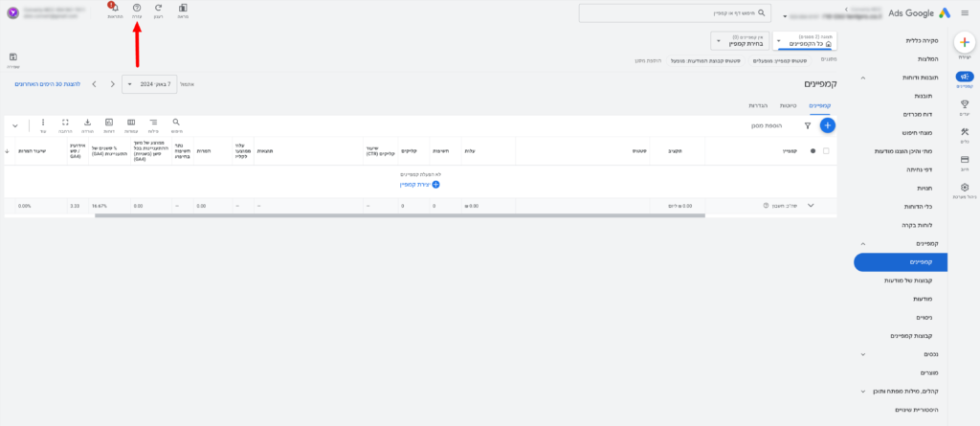Switch to the Settings (הגדרות) tab
Image resolution: width=980 pixels, height=426 pixels.
[756, 104]
